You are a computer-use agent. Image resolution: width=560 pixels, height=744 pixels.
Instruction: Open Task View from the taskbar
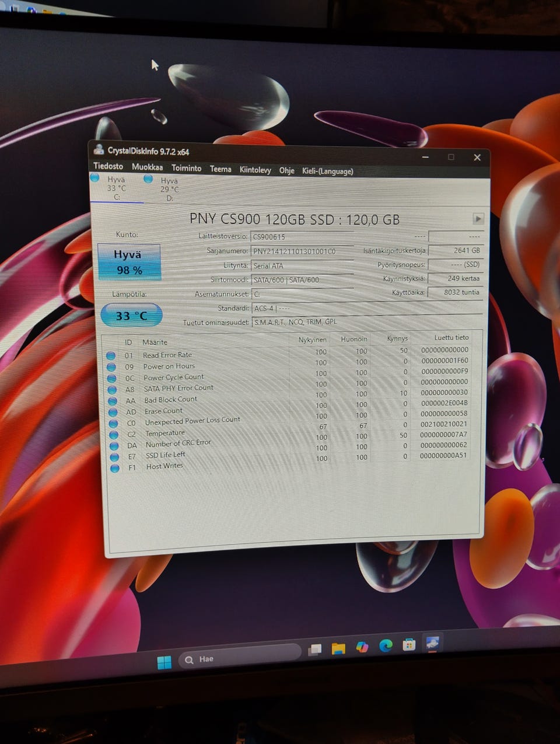click(315, 649)
